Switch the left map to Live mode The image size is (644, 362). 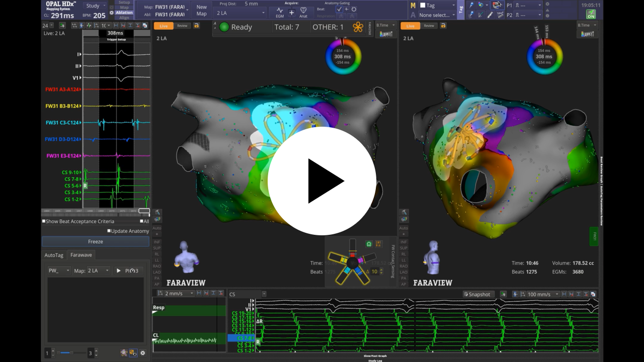(x=164, y=26)
